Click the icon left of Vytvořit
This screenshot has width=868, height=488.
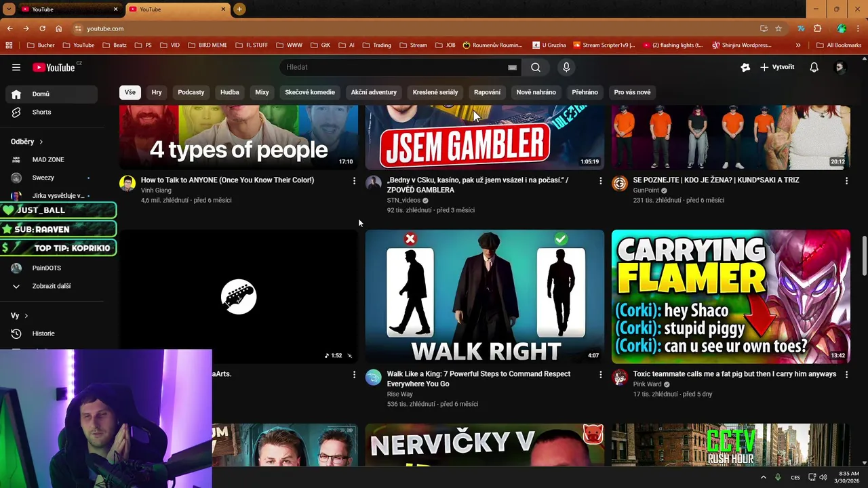[x=745, y=67]
